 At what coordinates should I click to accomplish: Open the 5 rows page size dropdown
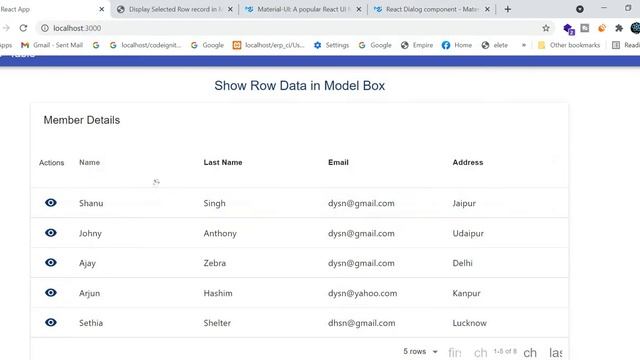tap(420, 351)
